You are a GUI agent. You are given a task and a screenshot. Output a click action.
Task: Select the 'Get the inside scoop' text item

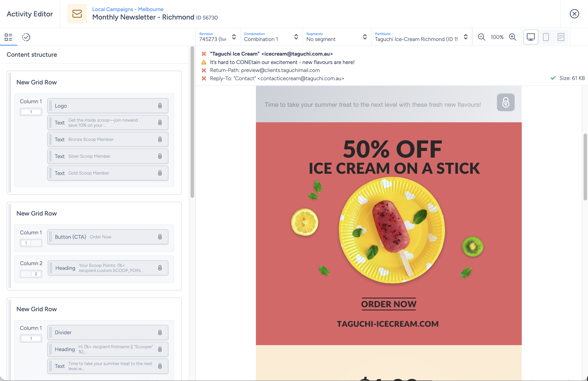[108, 122]
